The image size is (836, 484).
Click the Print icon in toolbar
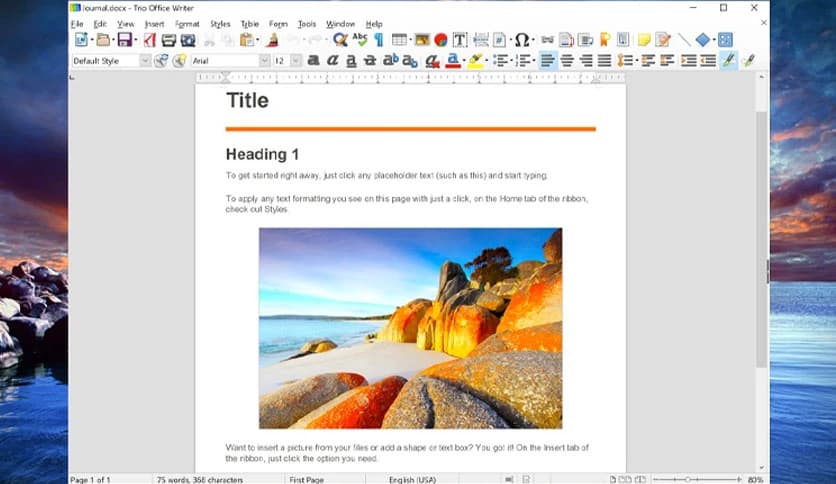pyautogui.click(x=168, y=40)
